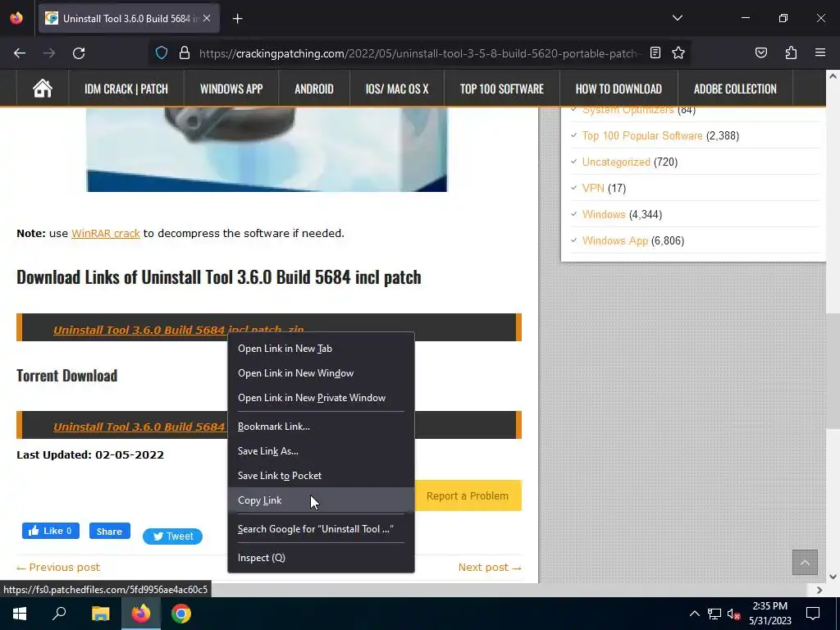Click the page scrollbar up arrow

click(833, 76)
